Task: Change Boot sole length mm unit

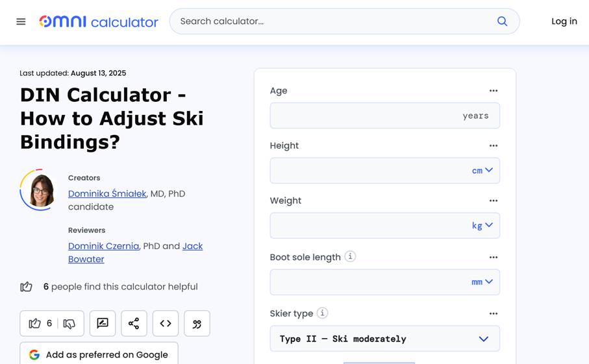Action: (482, 282)
